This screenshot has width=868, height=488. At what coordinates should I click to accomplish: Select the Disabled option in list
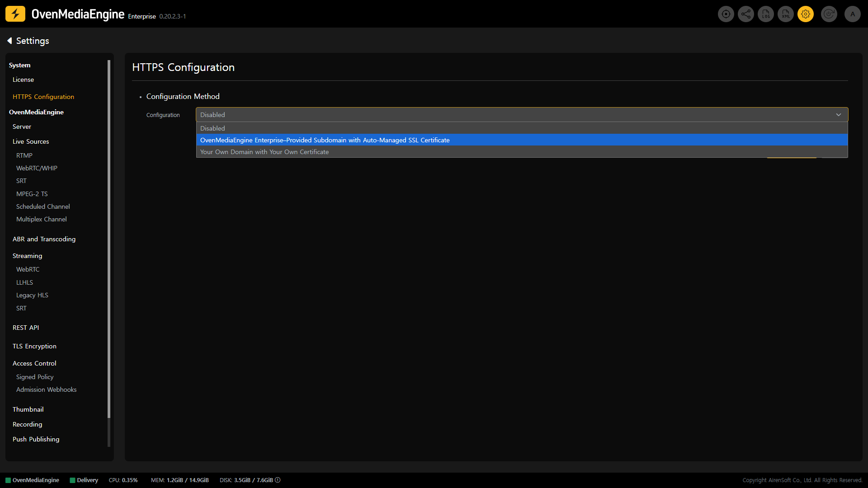(x=212, y=128)
